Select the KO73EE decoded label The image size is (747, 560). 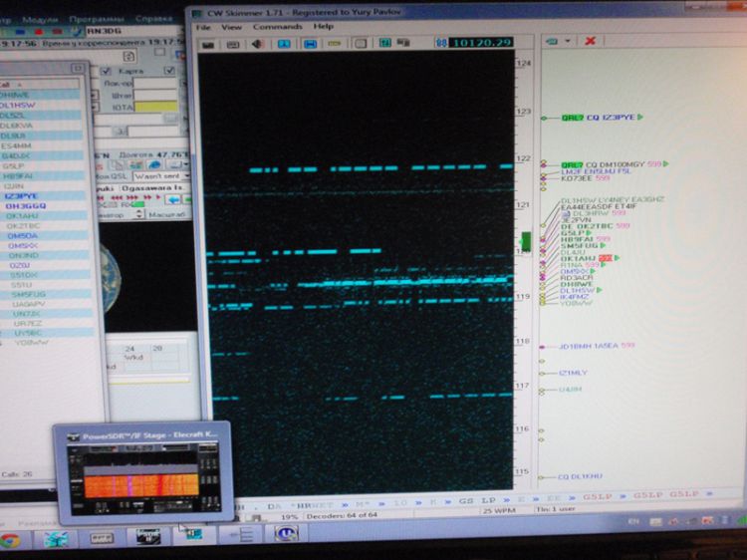[x=577, y=178]
